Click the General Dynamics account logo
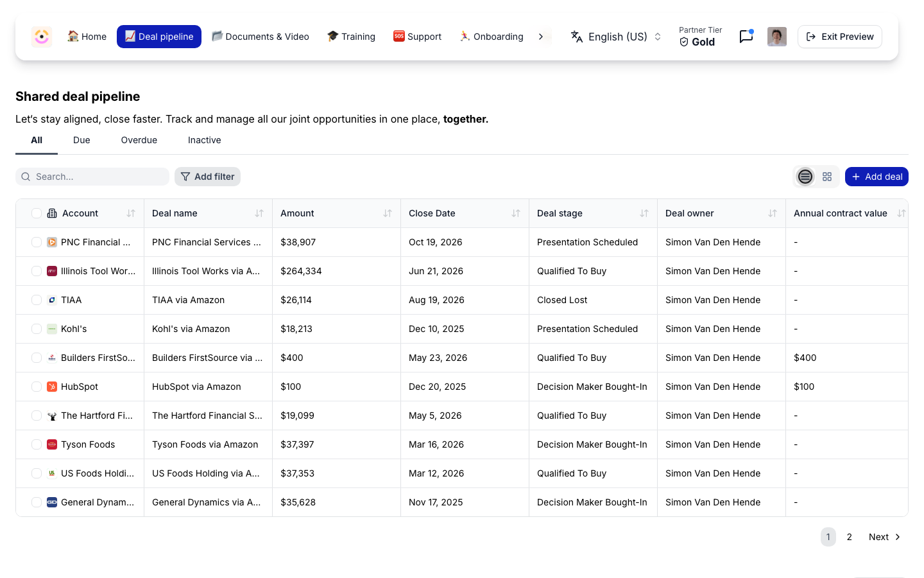 (x=52, y=502)
